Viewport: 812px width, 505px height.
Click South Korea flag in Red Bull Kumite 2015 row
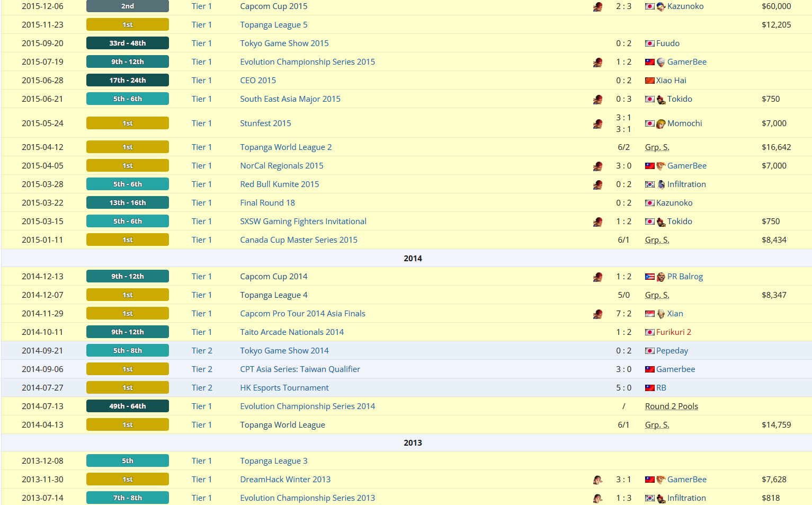(649, 184)
